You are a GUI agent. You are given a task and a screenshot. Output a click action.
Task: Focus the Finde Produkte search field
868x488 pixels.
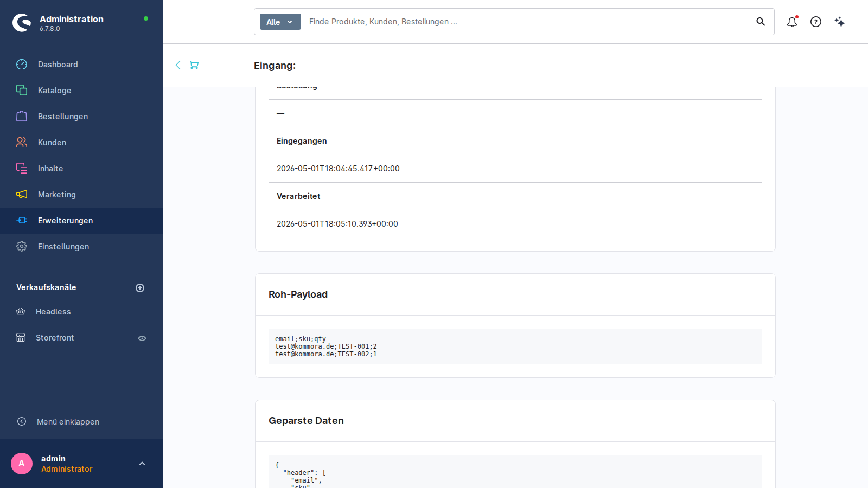(526, 22)
